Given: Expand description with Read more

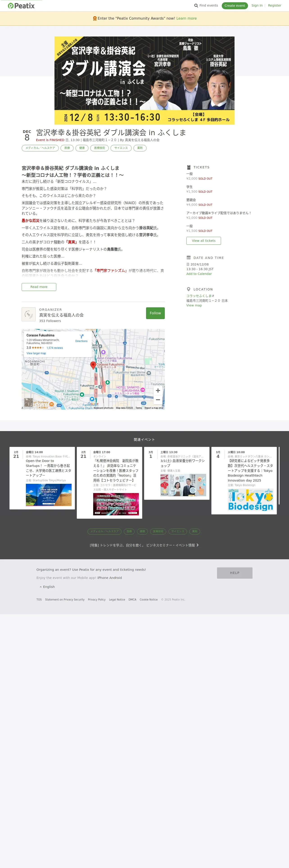Looking at the screenshot, I should point(39,287).
